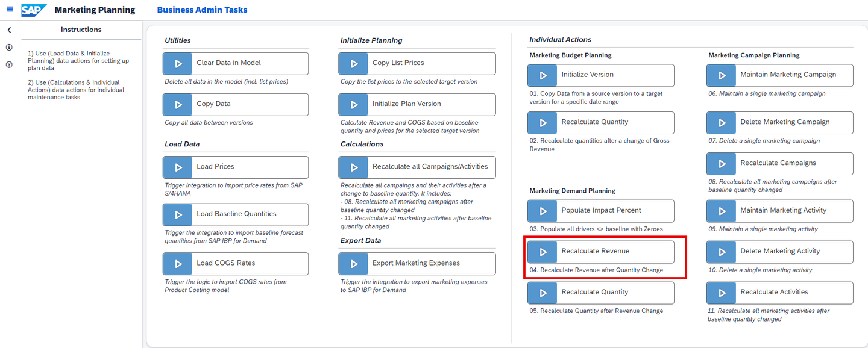This screenshot has width=868, height=348.
Task: Click the Individual Actions heading
Action: click(x=560, y=39)
